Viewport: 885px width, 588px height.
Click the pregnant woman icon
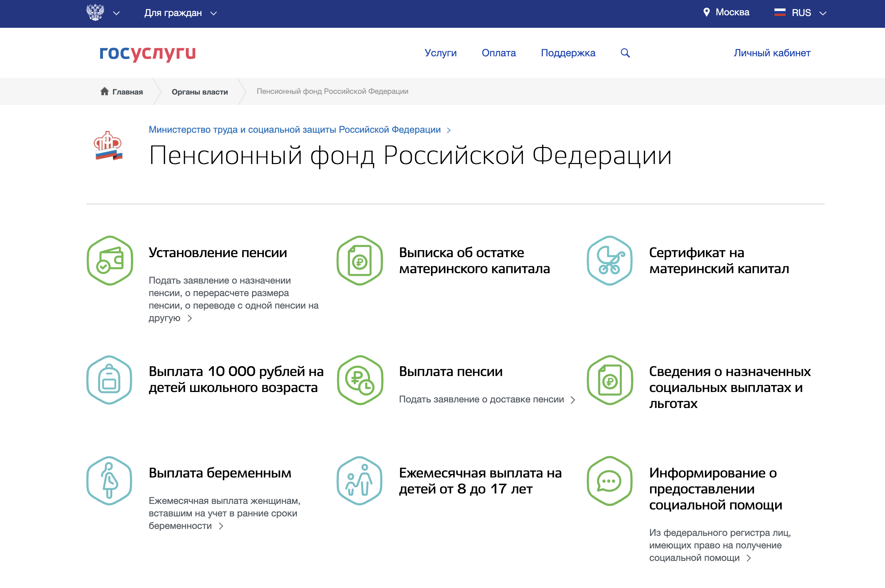(109, 481)
